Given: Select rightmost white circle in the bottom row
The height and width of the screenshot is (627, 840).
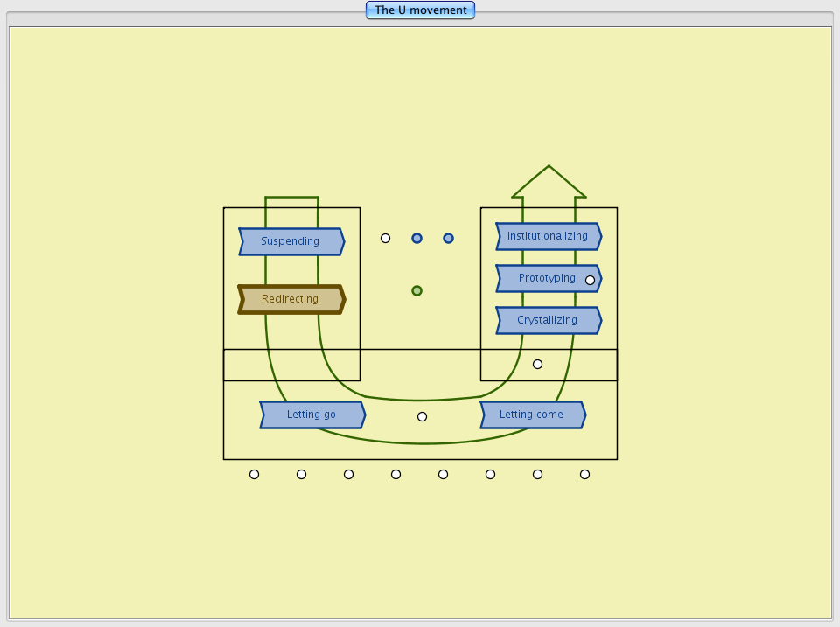Looking at the screenshot, I should pyautogui.click(x=584, y=474).
